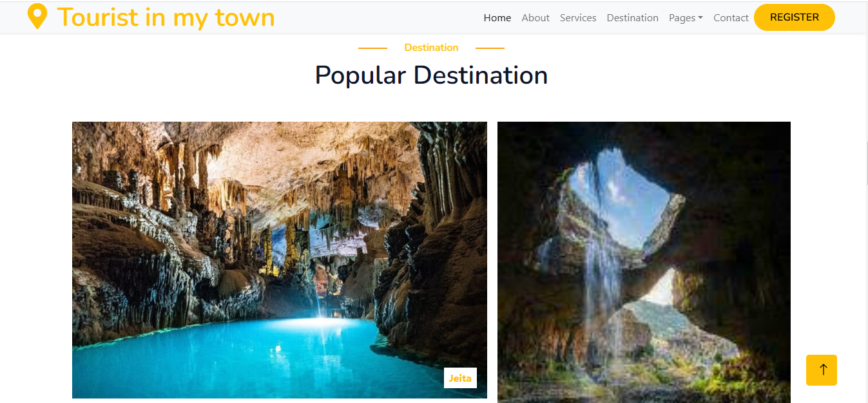Select the Jeita label tag on the photo
Image resolution: width=868 pixels, height=403 pixels.
pyautogui.click(x=460, y=378)
